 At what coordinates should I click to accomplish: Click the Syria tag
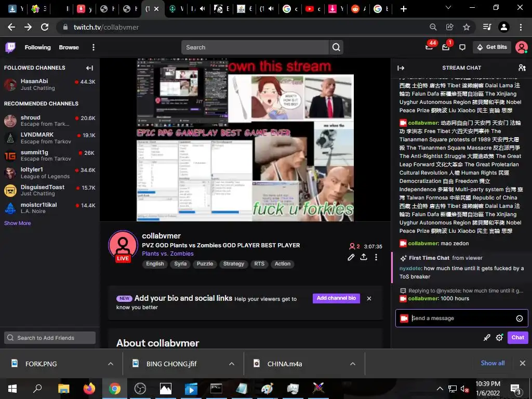[180, 264]
